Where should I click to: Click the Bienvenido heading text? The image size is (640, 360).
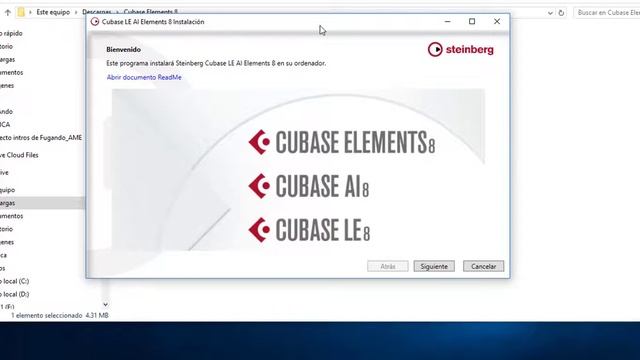click(x=123, y=49)
